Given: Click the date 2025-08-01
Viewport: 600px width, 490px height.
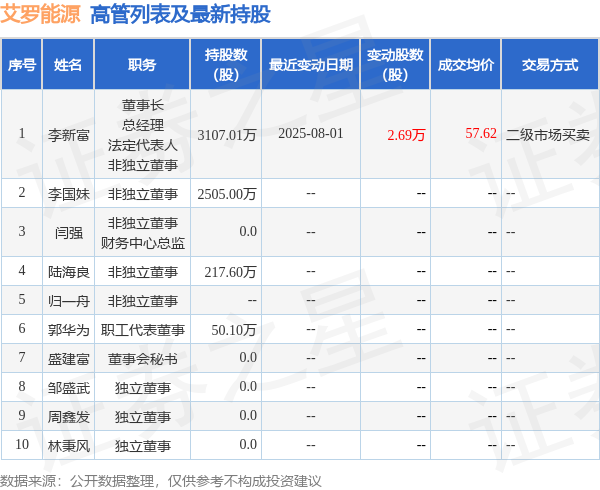Looking at the screenshot, I should point(311,133).
